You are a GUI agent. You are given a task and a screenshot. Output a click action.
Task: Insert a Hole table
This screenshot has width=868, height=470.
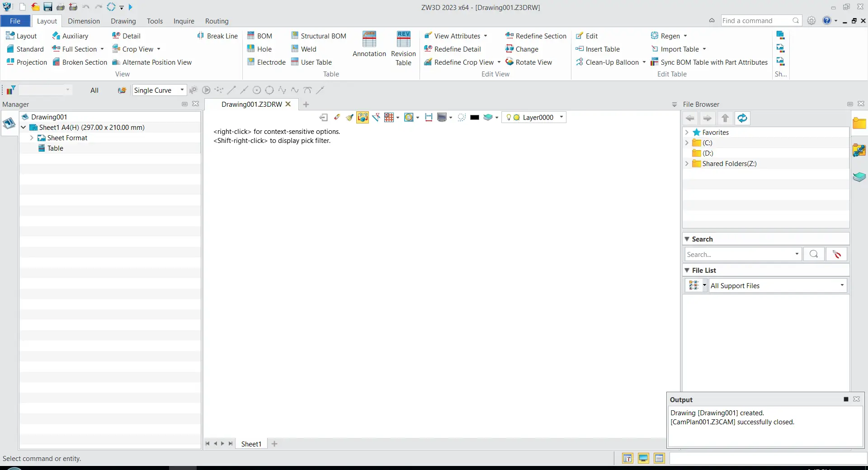[x=259, y=49]
